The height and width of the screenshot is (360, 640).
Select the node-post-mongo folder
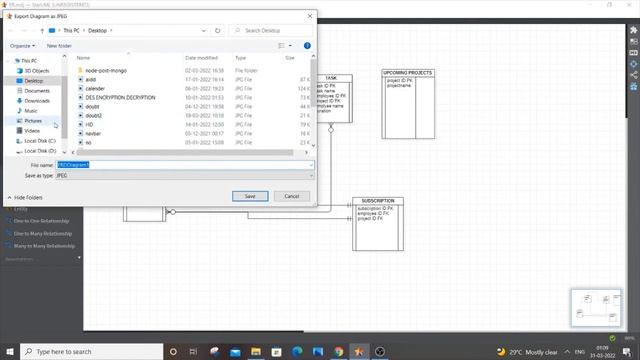[106, 71]
